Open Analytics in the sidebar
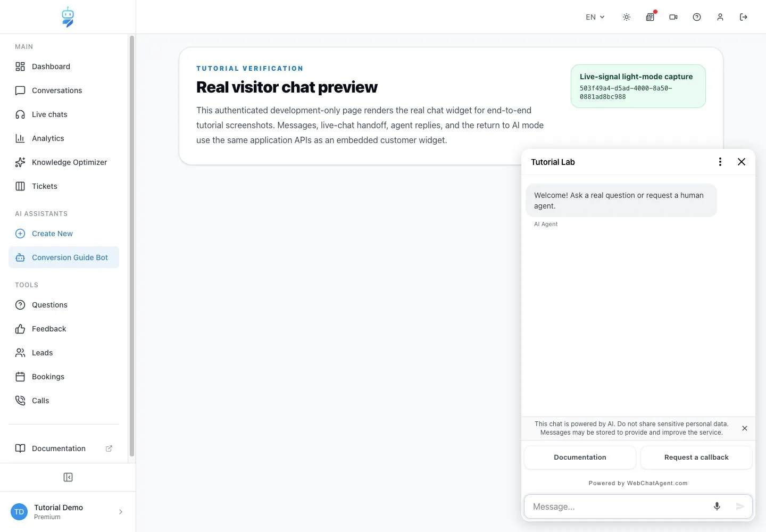 point(64,138)
